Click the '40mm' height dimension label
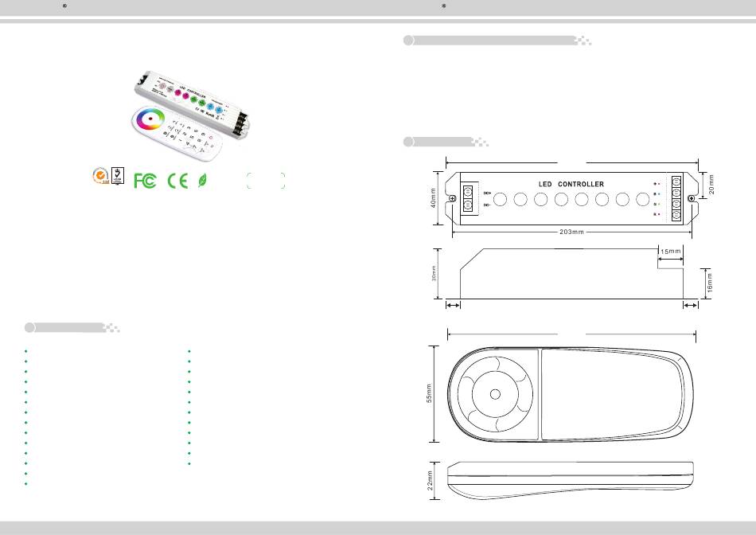The height and width of the screenshot is (535, 756). pyautogui.click(x=433, y=198)
